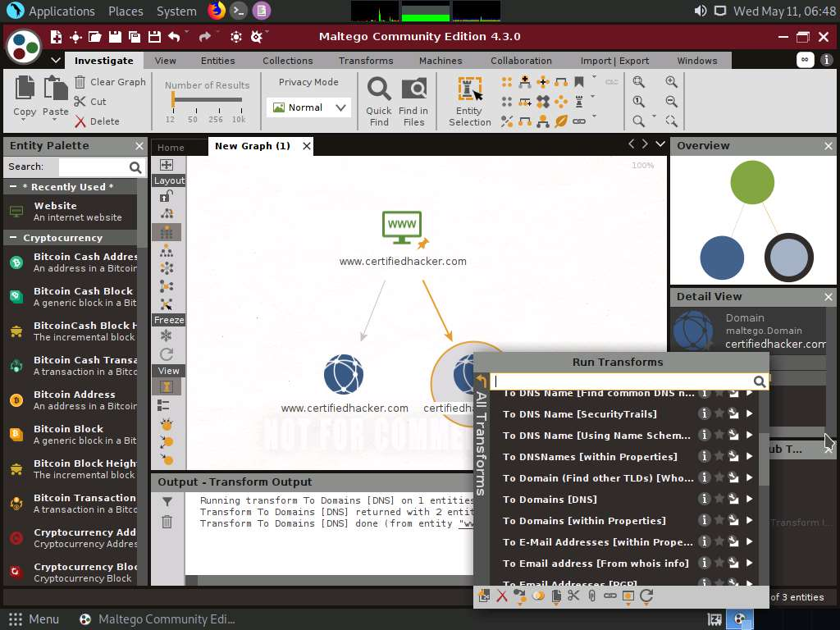Open the Transforms ribbon tab
The image size is (840, 630).
[366, 61]
